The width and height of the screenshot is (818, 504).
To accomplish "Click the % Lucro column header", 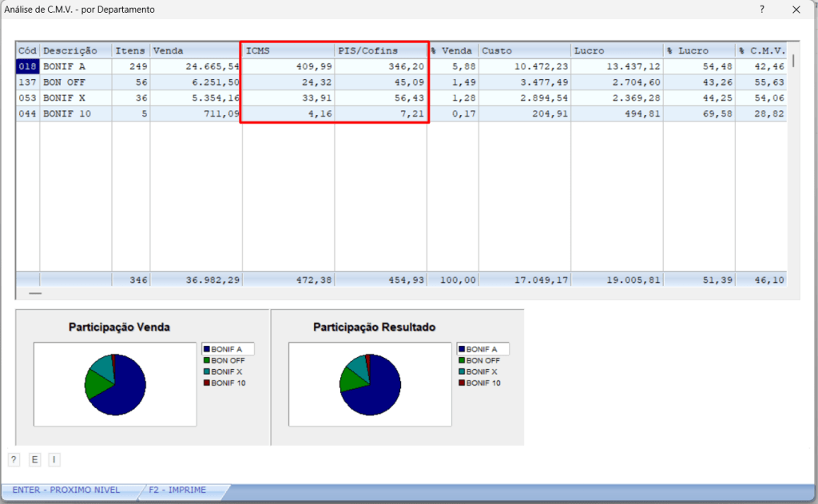I will [x=698, y=50].
